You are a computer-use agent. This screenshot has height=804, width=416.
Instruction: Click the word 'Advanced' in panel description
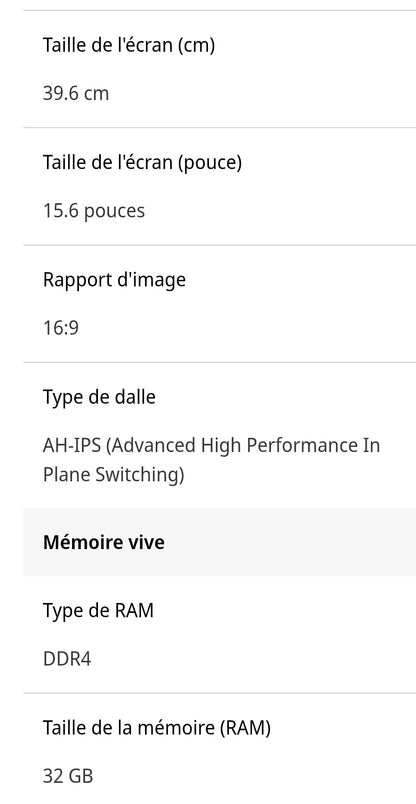point(151,445)
